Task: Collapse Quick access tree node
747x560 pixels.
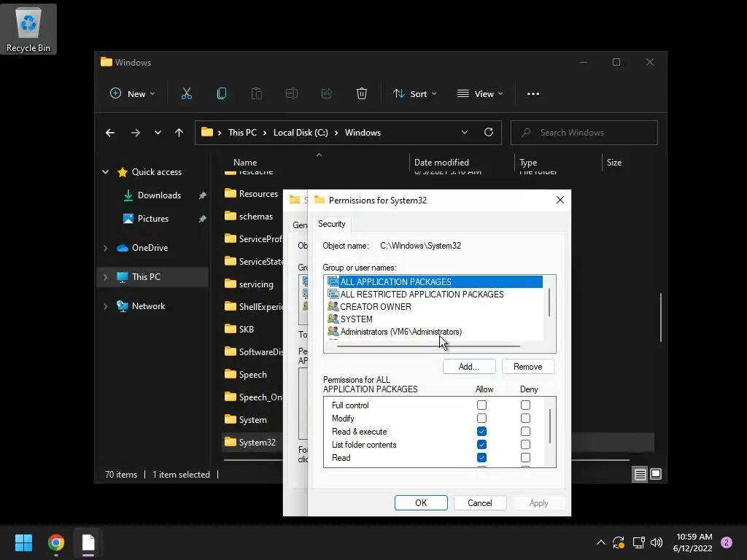Action: pos(105,172)
